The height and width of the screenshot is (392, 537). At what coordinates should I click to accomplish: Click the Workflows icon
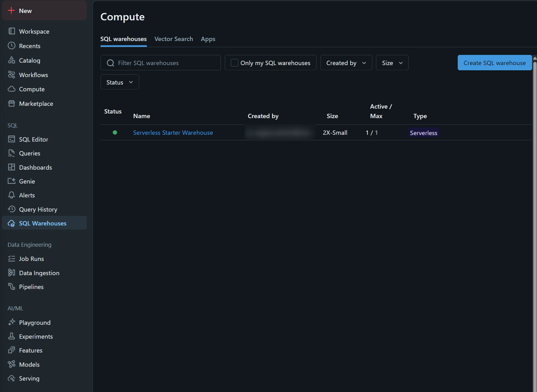(11, 75)
